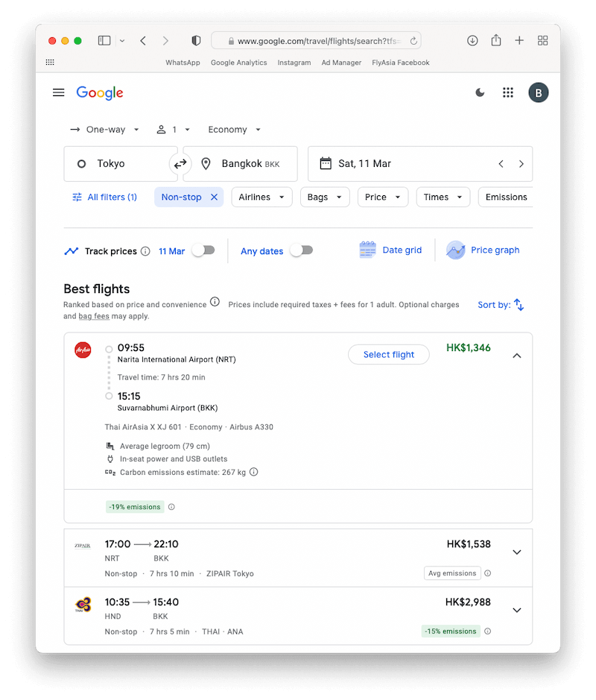Screen dimensions: 596x700
Task: Open the Google apps grid
Action: click(x=507, y=92)
